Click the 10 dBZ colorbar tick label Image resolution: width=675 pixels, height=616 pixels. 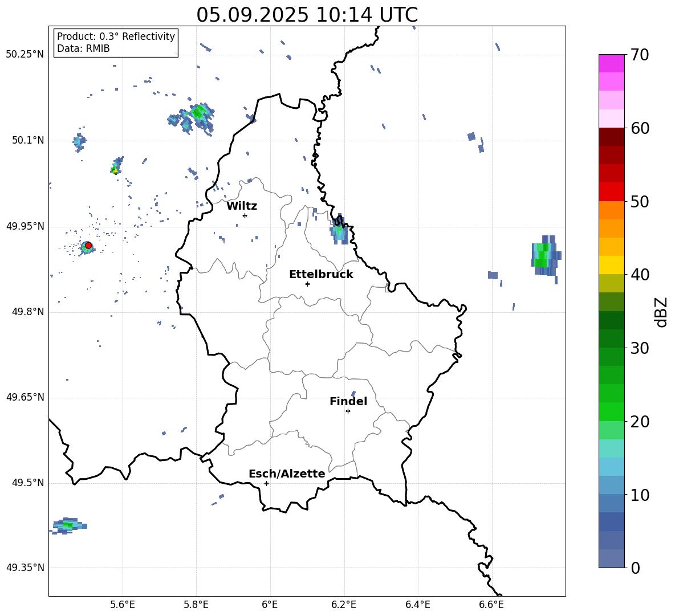coord(640,495)
